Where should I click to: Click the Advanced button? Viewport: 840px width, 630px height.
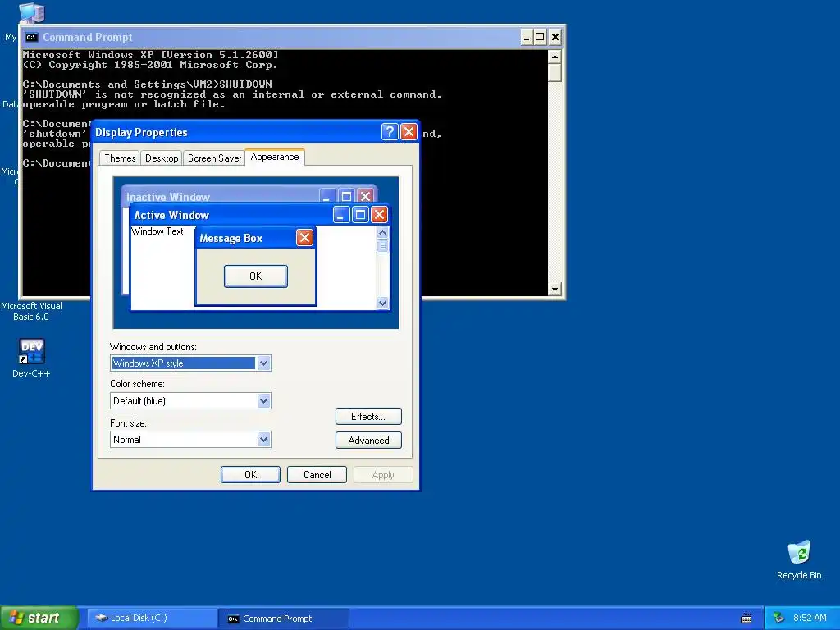click(x=368, y=440)
